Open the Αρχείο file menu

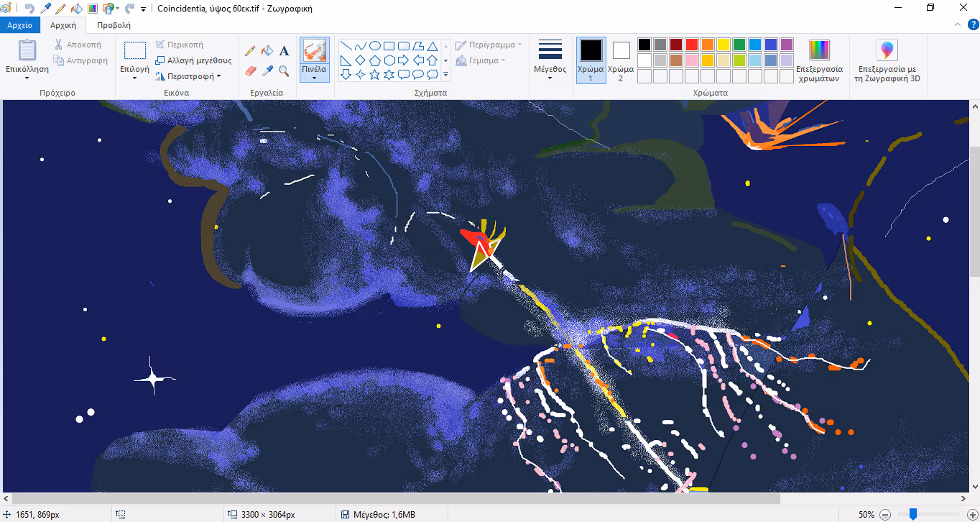[20, 25]
